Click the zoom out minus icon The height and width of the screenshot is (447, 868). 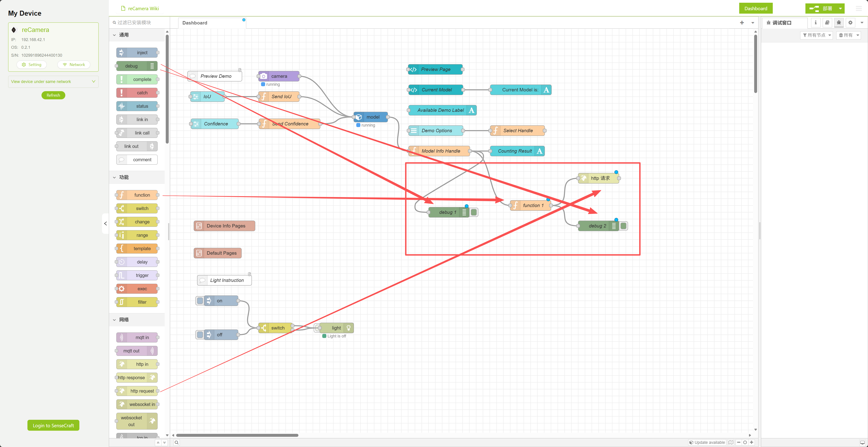pyautogui.click(x=739, y=442)
